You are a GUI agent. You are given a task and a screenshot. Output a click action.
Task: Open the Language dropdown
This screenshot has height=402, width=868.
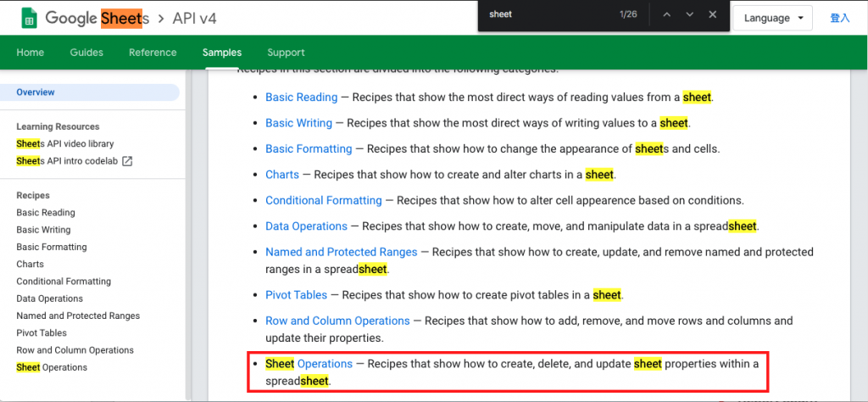(773, 18)
